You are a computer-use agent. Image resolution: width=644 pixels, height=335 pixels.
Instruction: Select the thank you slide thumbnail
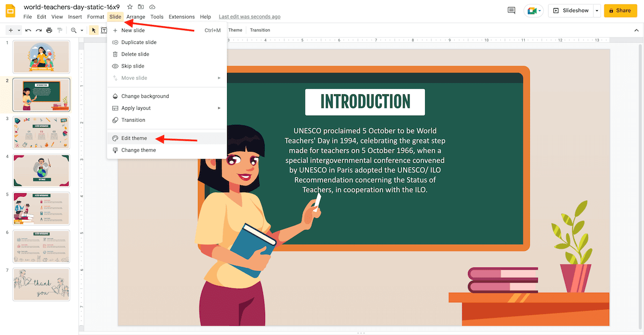point(41,284)
